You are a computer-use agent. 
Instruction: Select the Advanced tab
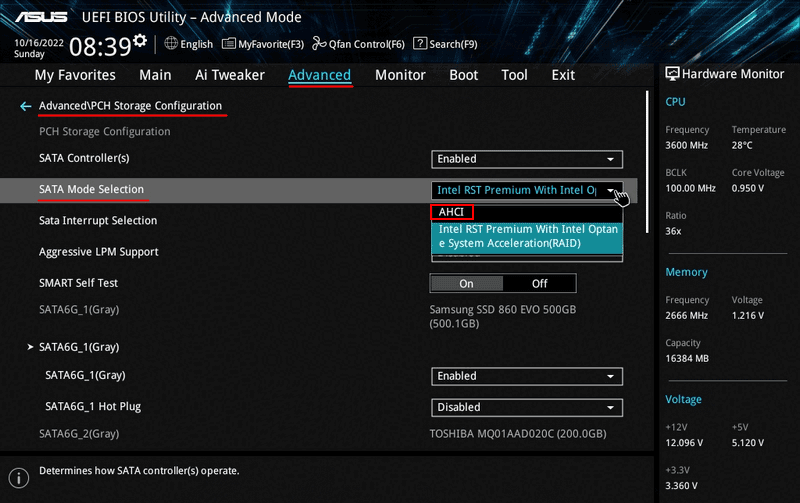pos(319,75)
